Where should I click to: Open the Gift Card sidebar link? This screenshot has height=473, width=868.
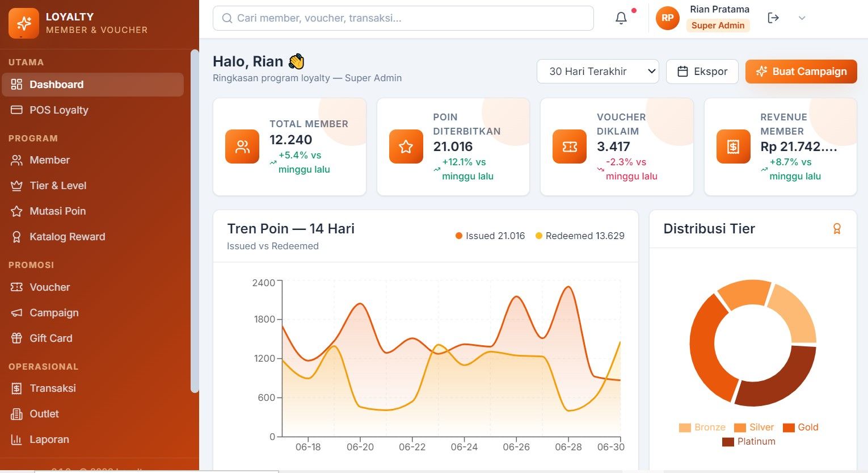coord(92,338)
